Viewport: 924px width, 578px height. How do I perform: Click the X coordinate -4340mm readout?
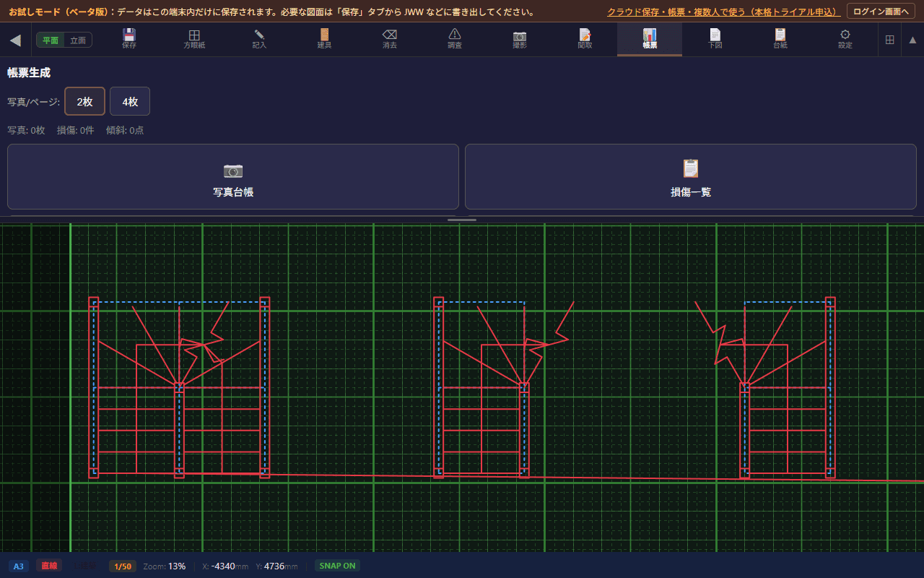pyautogui.click(x=225, y=566)
